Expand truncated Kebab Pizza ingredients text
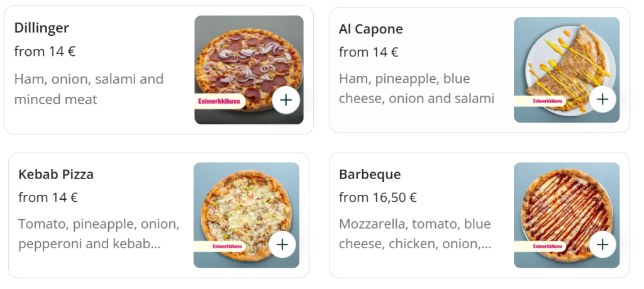This screenshot has width=644, height=289. 99,234
